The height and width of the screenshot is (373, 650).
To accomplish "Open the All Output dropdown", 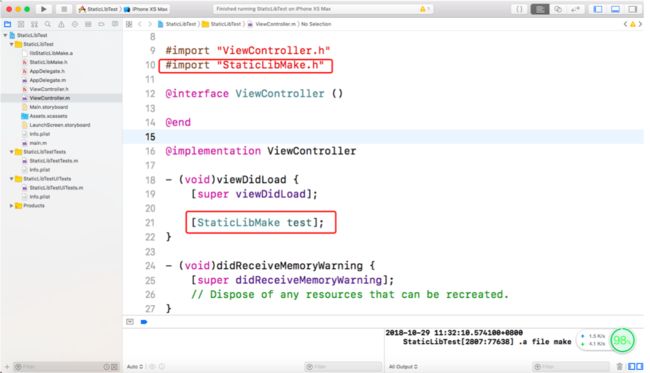I will pos(403,367).
